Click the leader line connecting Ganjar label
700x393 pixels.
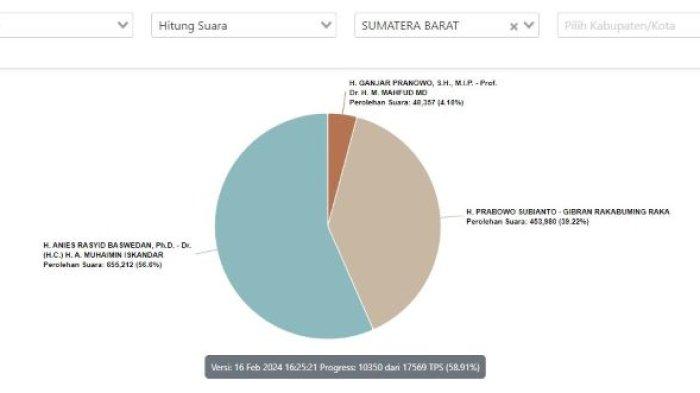point(344,103)
